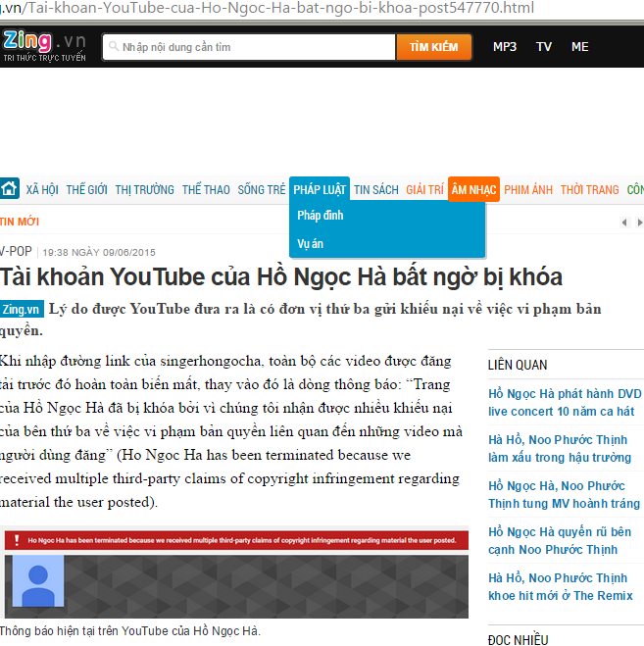Click the publish date 19:38 NGÀY 09/06/2015

pos(99,253)
